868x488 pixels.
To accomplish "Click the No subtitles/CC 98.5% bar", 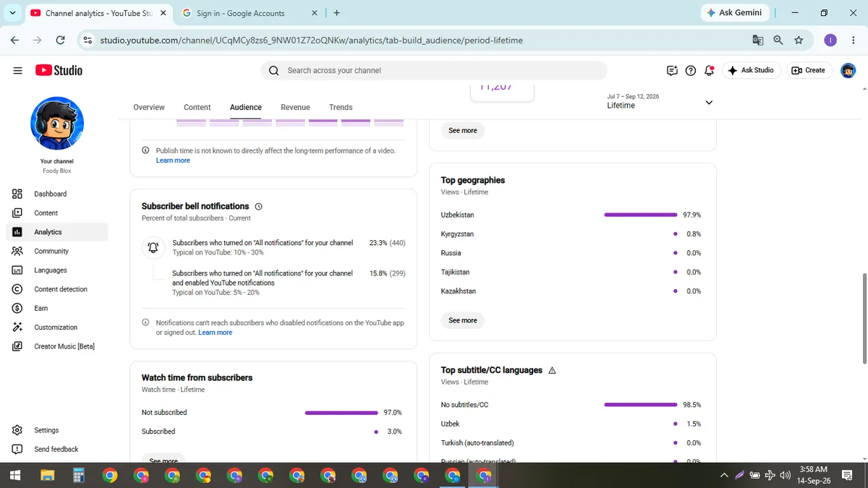I will [641, 405].
